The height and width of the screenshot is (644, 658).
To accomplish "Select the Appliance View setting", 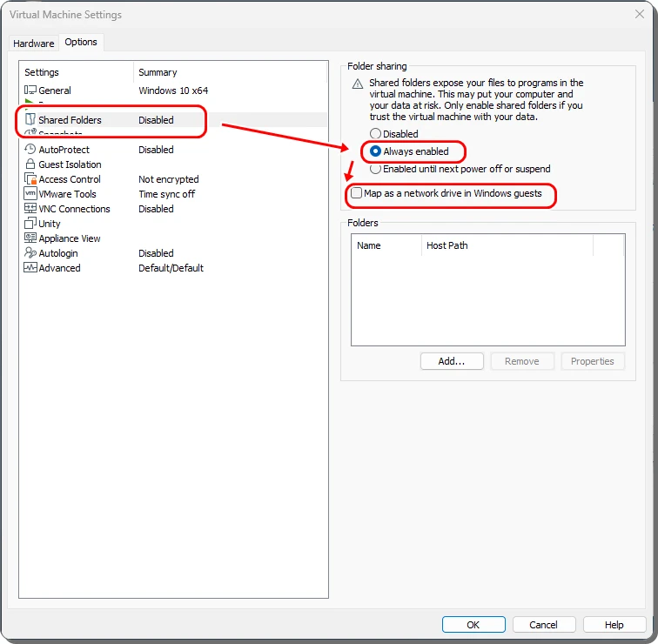I will [70, 238].
